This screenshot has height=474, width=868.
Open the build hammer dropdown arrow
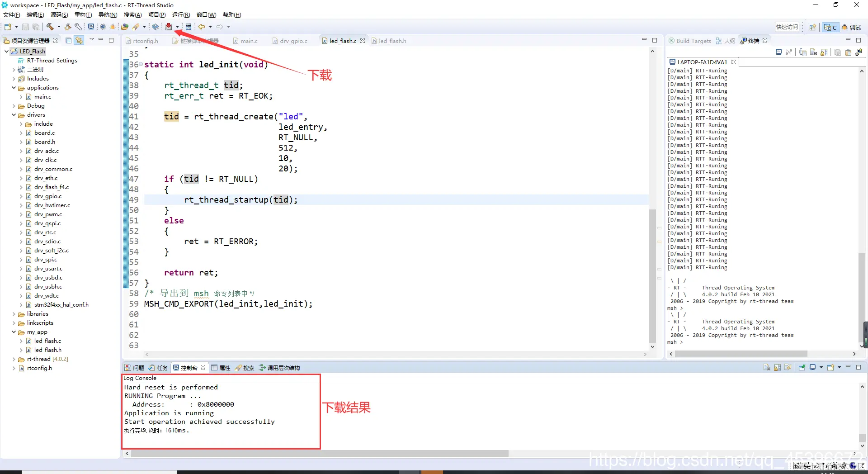59,27
